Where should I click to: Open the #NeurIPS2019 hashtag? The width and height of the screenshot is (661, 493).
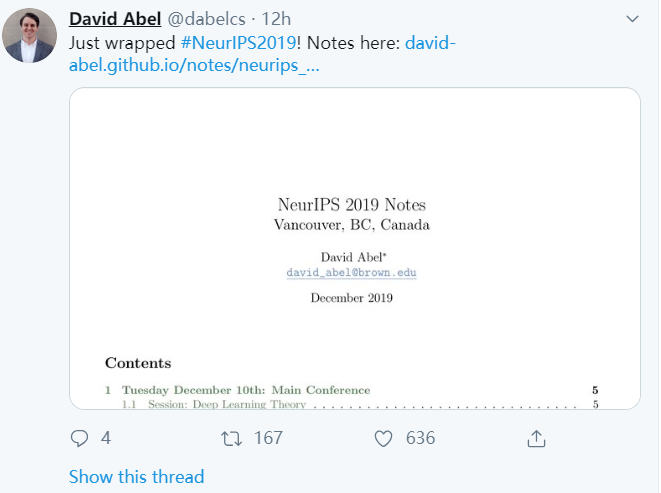point(237,44)
